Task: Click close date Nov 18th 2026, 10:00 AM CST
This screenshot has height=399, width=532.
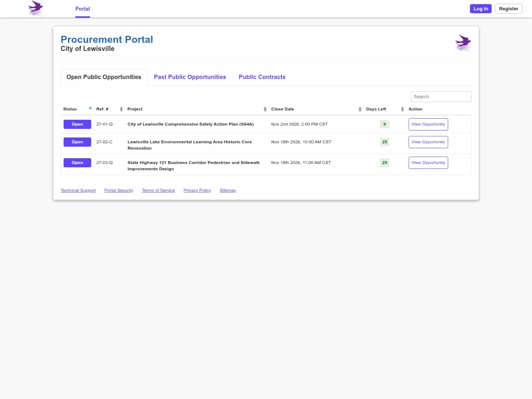Action: point(301,142)
